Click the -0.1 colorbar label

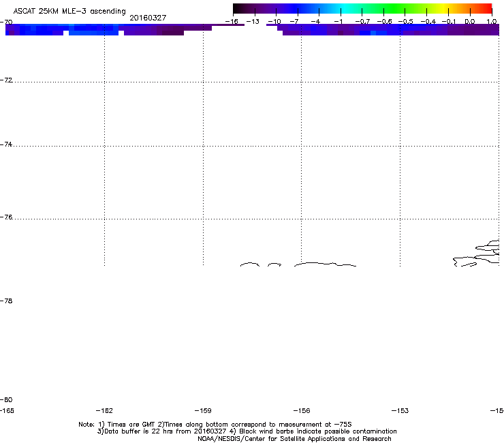point(449,22)
